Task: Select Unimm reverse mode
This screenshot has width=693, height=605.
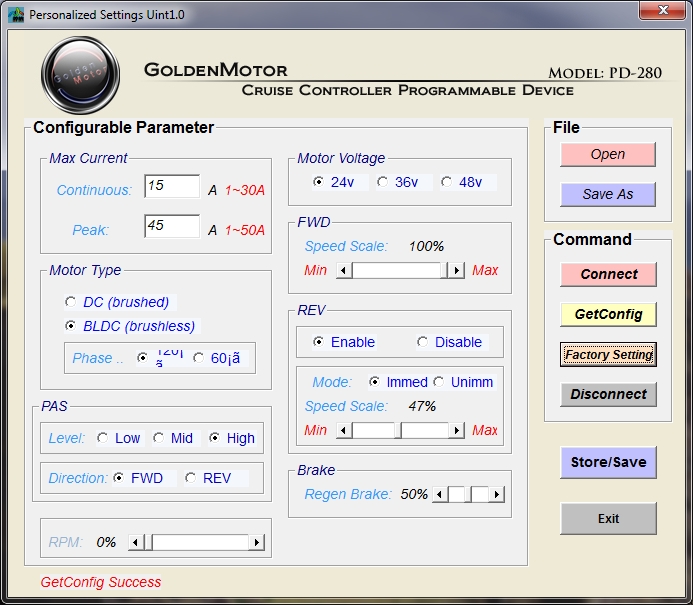Action: point(439,382)
